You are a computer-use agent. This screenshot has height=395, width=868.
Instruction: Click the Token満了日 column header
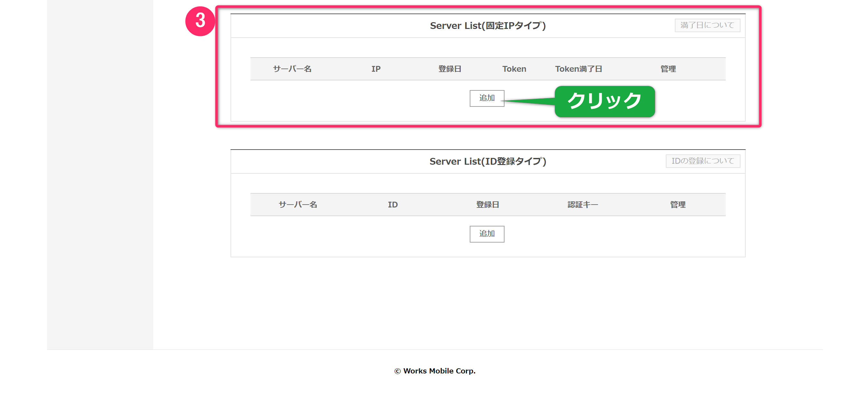578,69
